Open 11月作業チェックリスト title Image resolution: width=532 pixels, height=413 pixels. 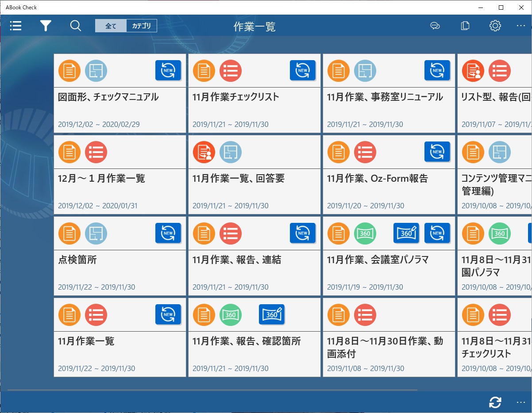(x=236, y=97)
